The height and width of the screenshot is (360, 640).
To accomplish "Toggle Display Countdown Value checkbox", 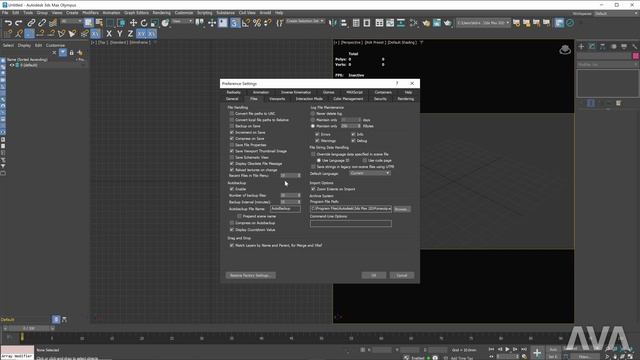I will [x=231, y=230].
